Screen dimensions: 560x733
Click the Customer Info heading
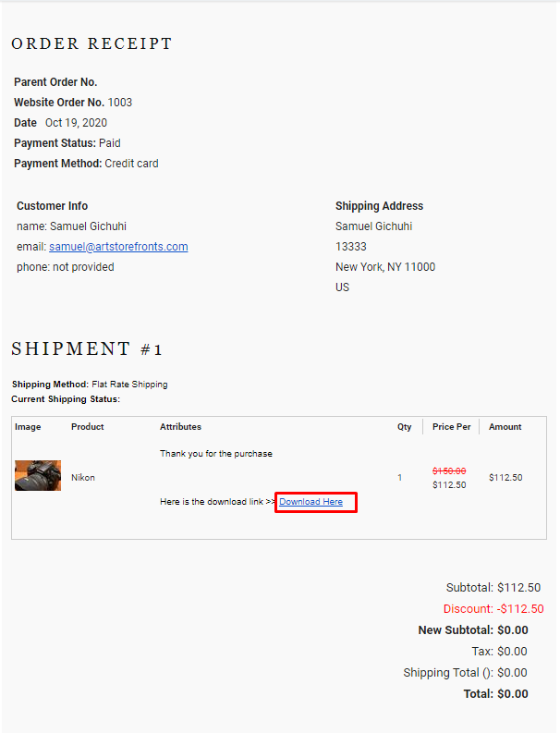pyautogui.click(x=53, y=206)
